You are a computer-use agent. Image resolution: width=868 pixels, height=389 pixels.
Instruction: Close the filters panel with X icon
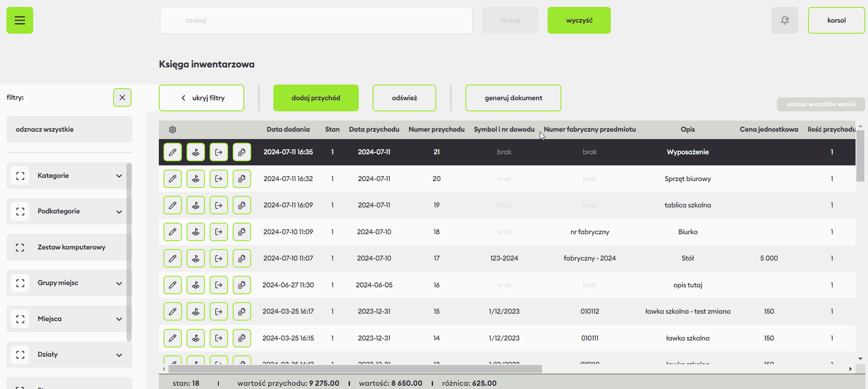coord(122,97)
